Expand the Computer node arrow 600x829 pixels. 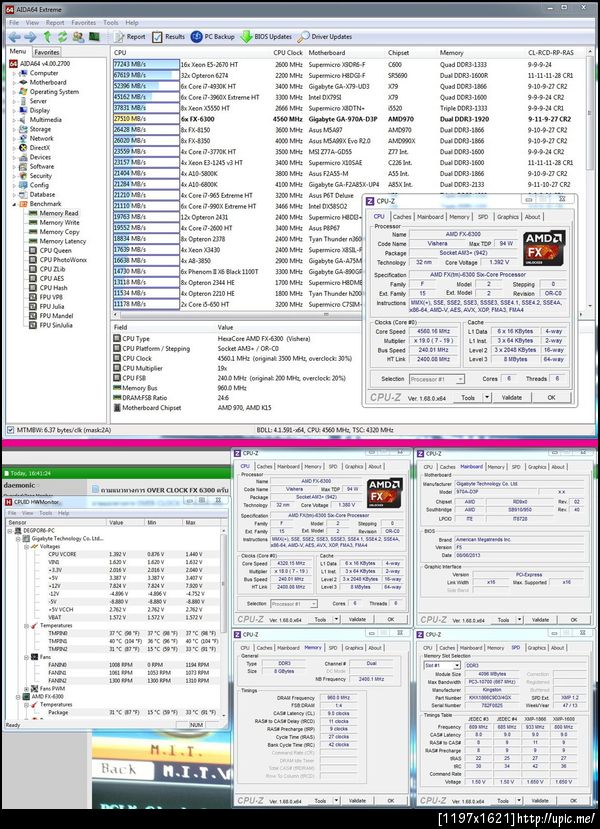tap(14, 73)
